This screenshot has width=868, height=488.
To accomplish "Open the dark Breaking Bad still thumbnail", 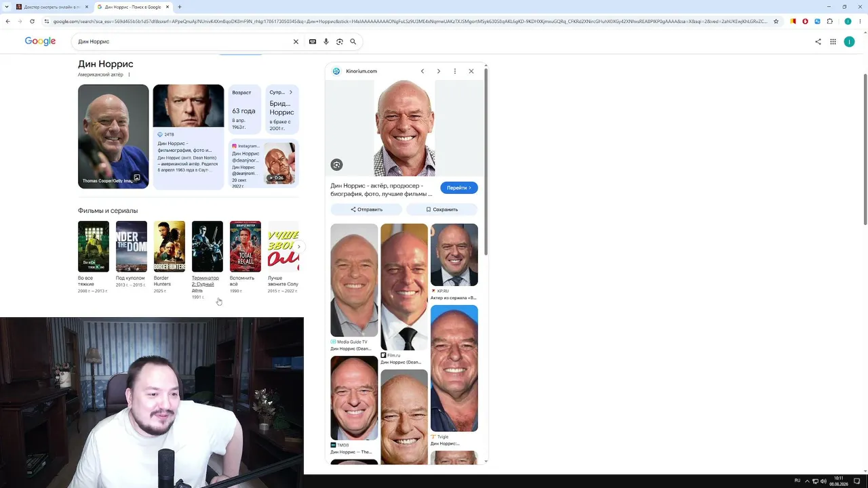I will click(189, 106).
